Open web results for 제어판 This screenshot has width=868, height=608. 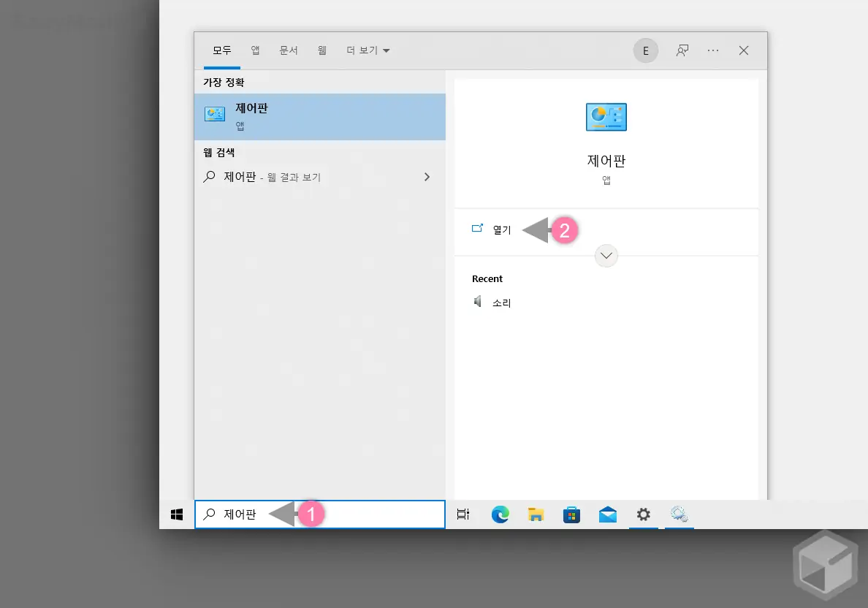click(319, 177)
